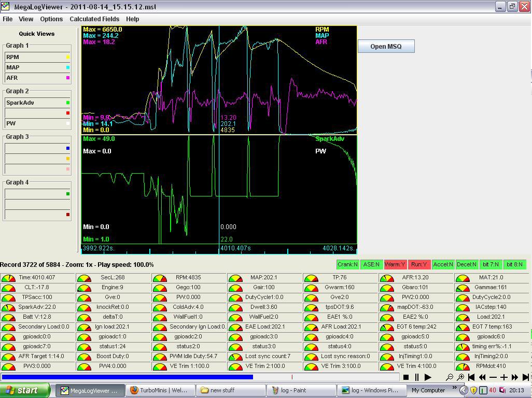This screenshot has height=398, width=532.
Task: Click the gauge icon beside Time:4010.407
Action: (x=8, y=278)
